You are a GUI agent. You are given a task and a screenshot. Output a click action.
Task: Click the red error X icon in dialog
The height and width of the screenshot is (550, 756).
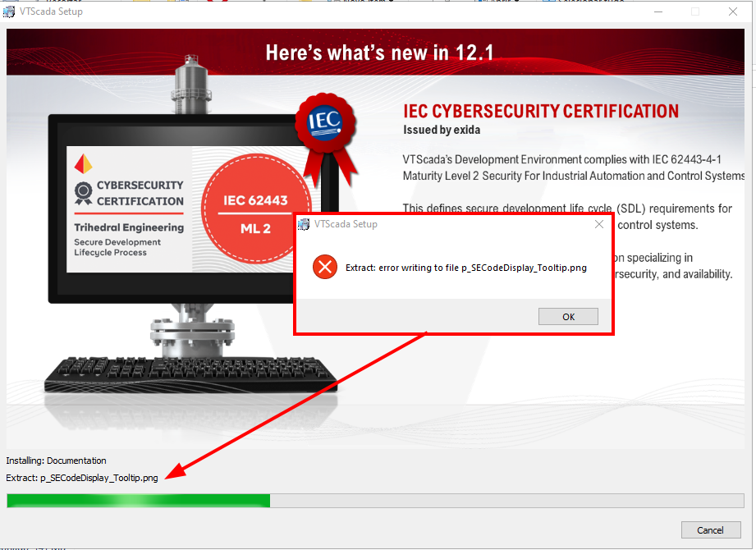coord(325,267)
